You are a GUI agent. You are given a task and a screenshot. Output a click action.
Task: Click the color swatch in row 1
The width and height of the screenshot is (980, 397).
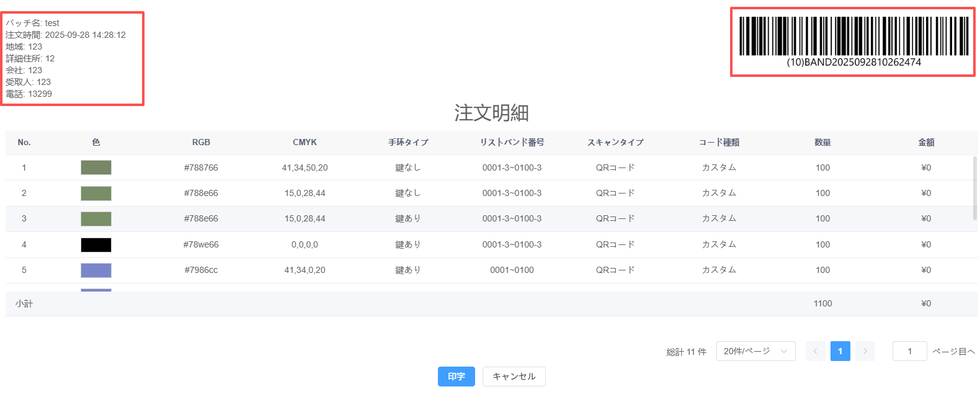pyautogui.click(x=96, y=167)
